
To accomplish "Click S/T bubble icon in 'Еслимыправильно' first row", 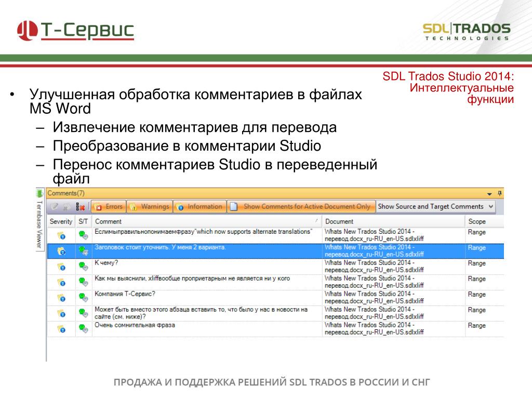I will pyautogui.click(x=84, y=235).
